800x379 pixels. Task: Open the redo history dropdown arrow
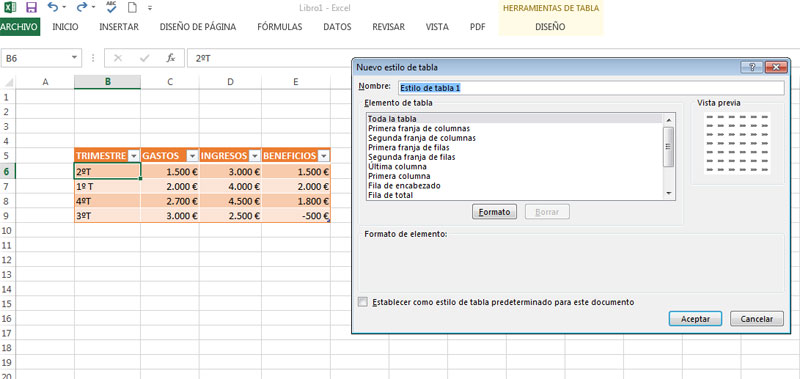click(x=93, y=8)
